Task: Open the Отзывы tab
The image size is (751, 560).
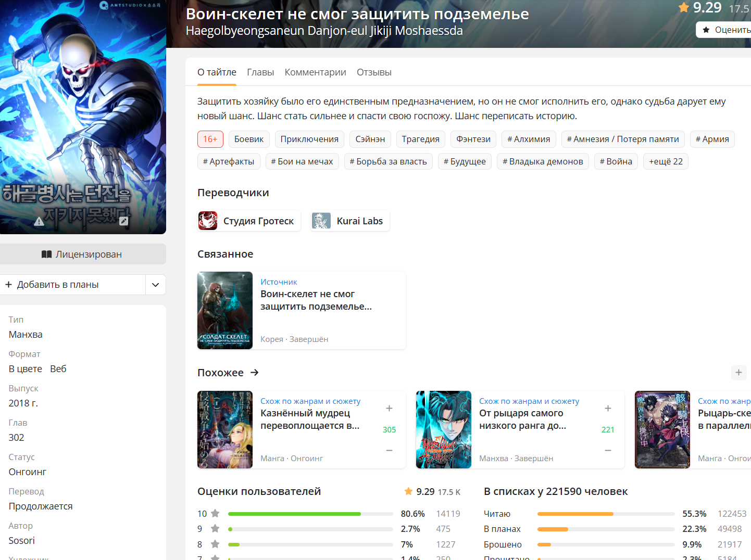Action: coord(374,72)
